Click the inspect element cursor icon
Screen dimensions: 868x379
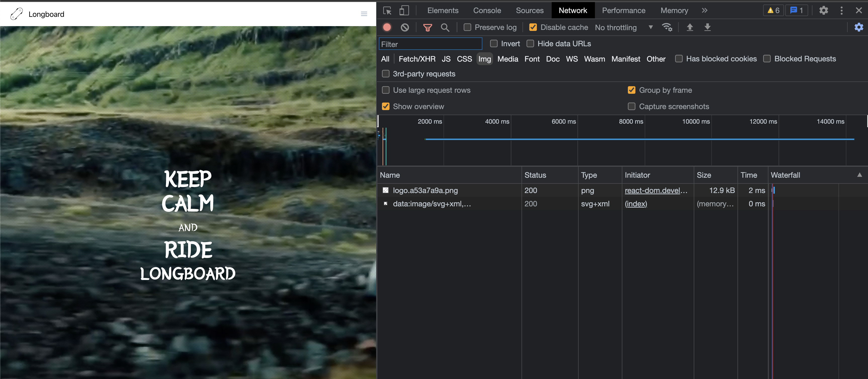pyautogui.click(x=387, y=11)
